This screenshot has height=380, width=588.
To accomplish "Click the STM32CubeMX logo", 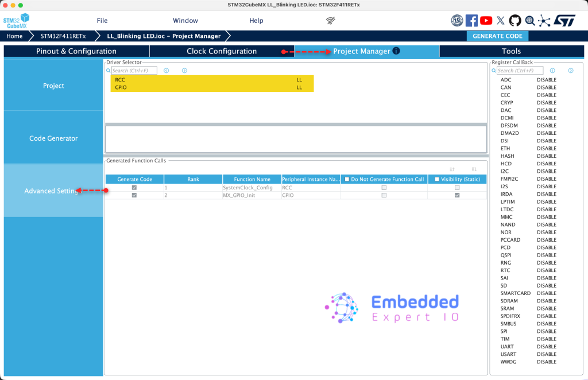I will point(16,21).
